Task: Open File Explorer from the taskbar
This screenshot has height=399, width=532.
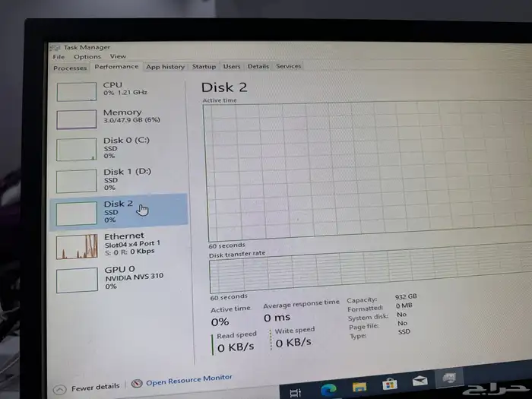Action: click(x=359, y=386)
